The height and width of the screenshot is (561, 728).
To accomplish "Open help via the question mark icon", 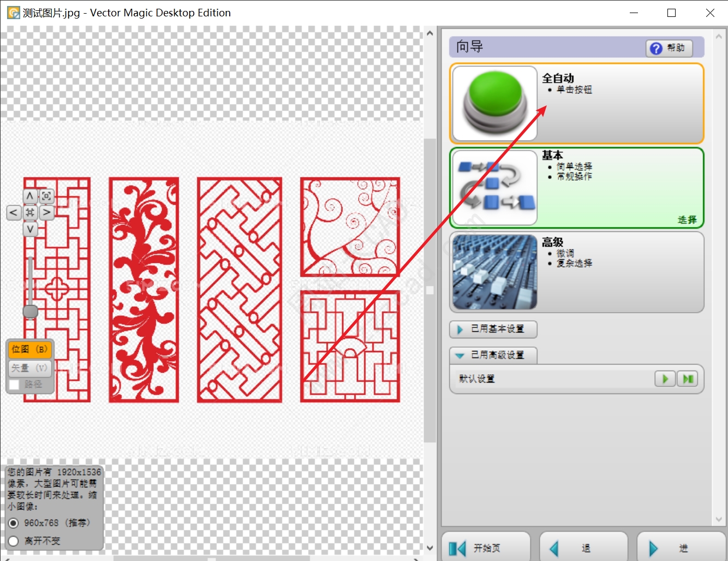I will point(655,48).
